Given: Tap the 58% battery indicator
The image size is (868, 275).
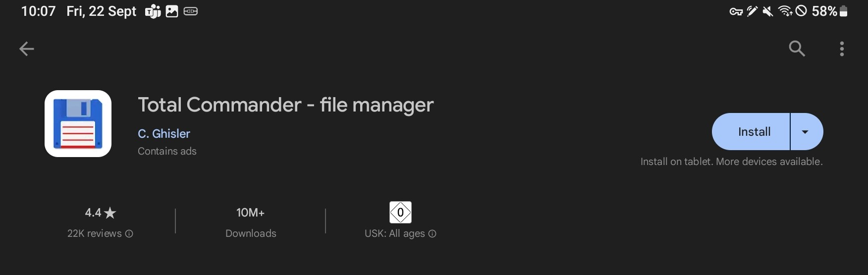Looking at the screenshot, I should 829,11.
